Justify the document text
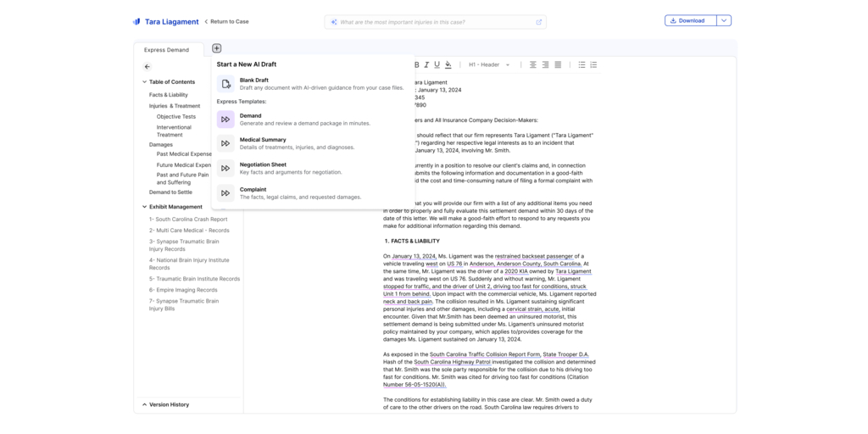The height and width of the screenshot is (434, 868). click(558, 64)
